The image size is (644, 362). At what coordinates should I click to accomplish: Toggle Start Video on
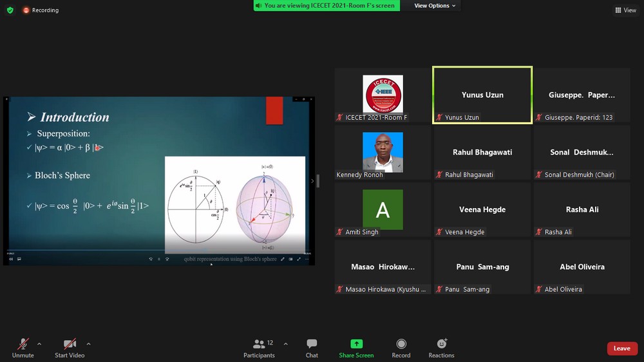tap(70, 348)
